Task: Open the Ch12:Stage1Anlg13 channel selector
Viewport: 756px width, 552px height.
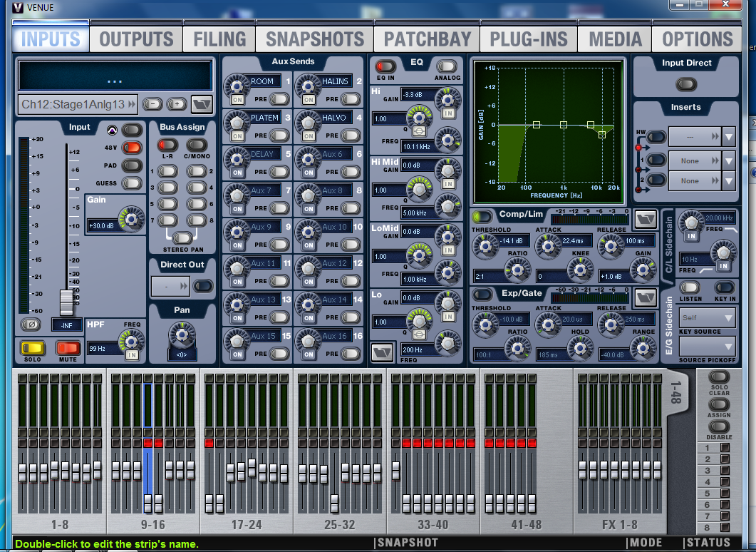Action: point(78,104)
